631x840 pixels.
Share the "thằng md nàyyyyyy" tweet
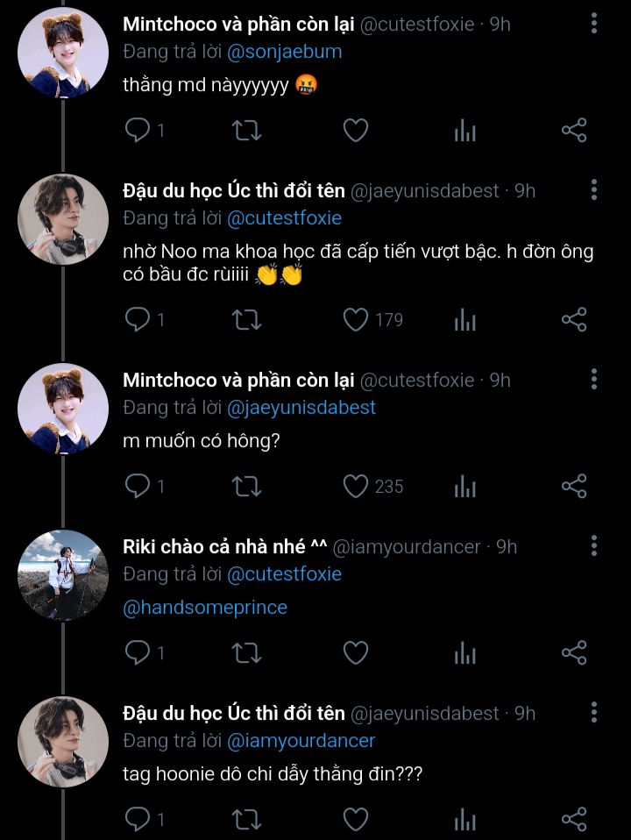[573, 131]
